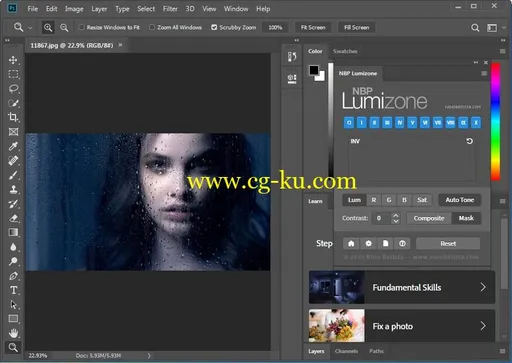Open the Filter menu
512x363 pixels.
point(170,9)
